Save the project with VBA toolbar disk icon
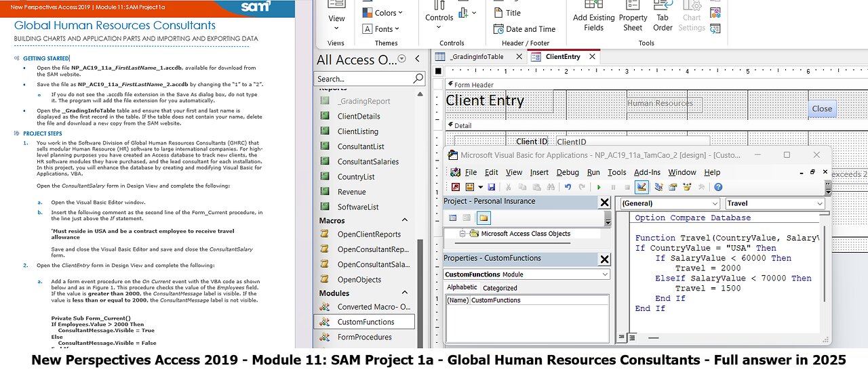This screenshot has height=374, width=868. [491, 187]
